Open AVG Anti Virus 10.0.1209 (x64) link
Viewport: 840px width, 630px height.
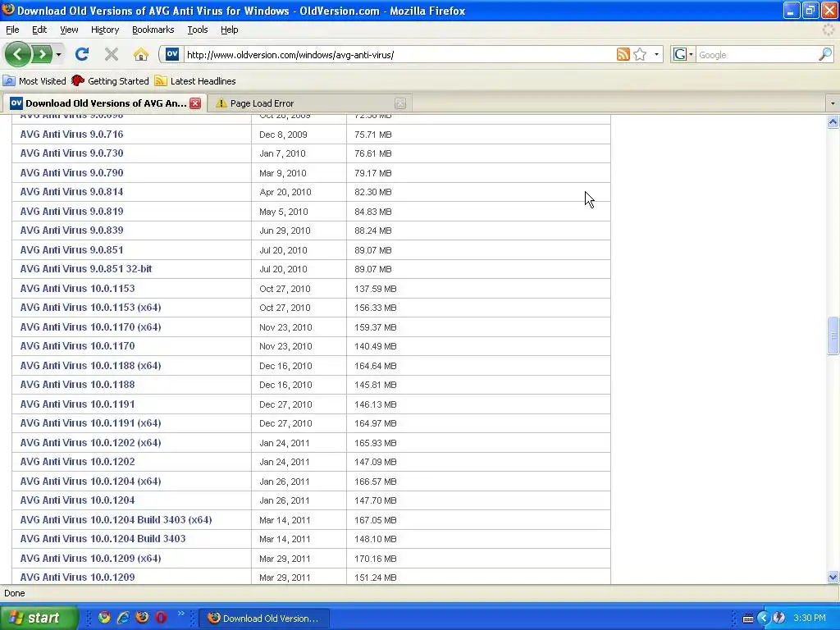click(x=90, y=558)
